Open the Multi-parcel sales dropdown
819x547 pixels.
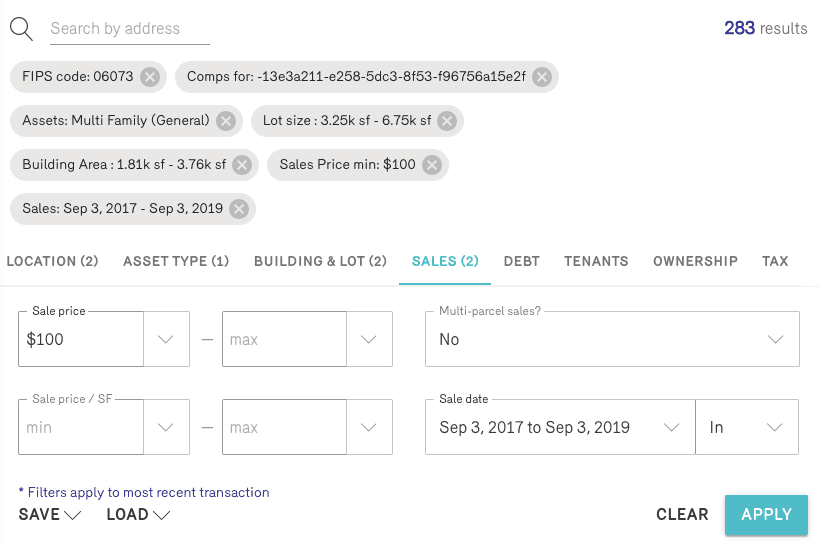pos(612,339)
